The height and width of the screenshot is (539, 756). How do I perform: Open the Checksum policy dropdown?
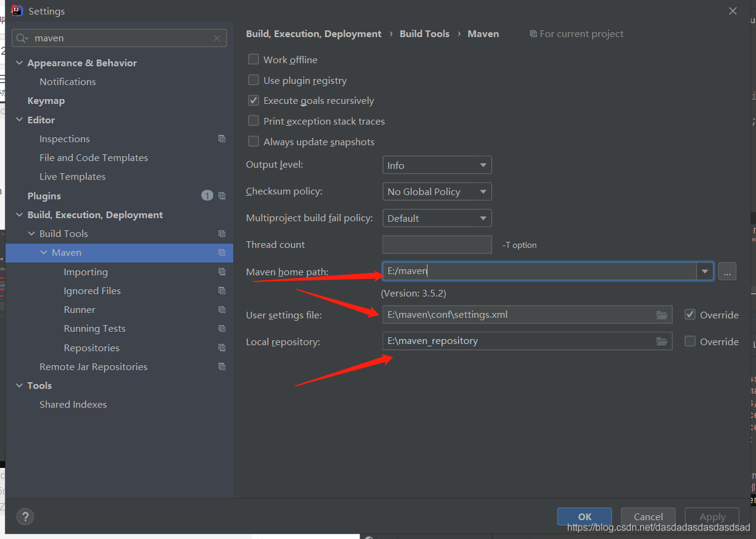click(x=437, y=191)
